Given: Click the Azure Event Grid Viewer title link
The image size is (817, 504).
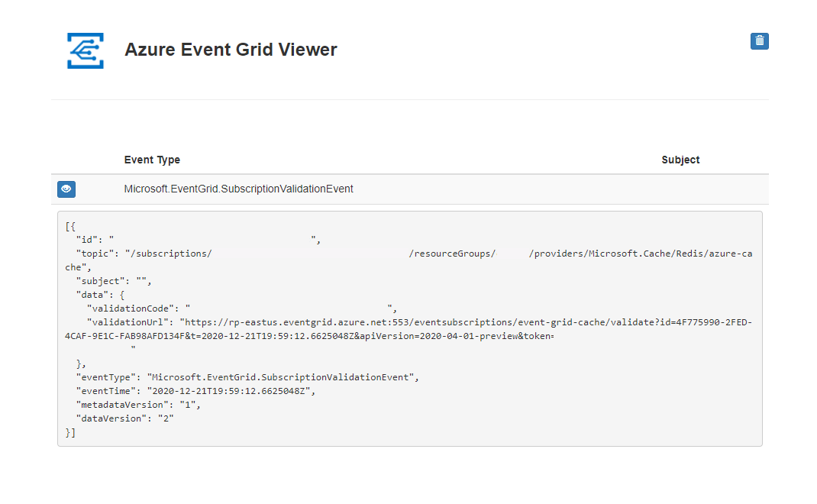Looking at the screenshot, I should (231, 50).
